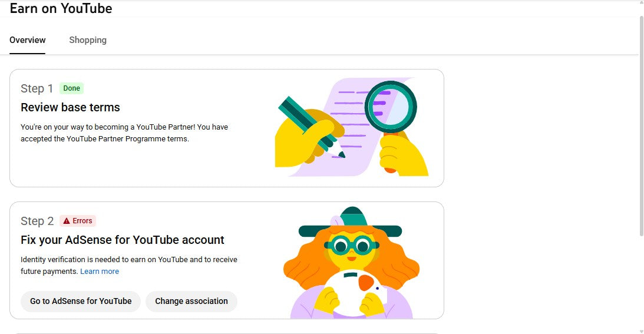This screenshot has width=644, height=334.
Task: Click the scrollbar up arrow
Action: (641, 4)
